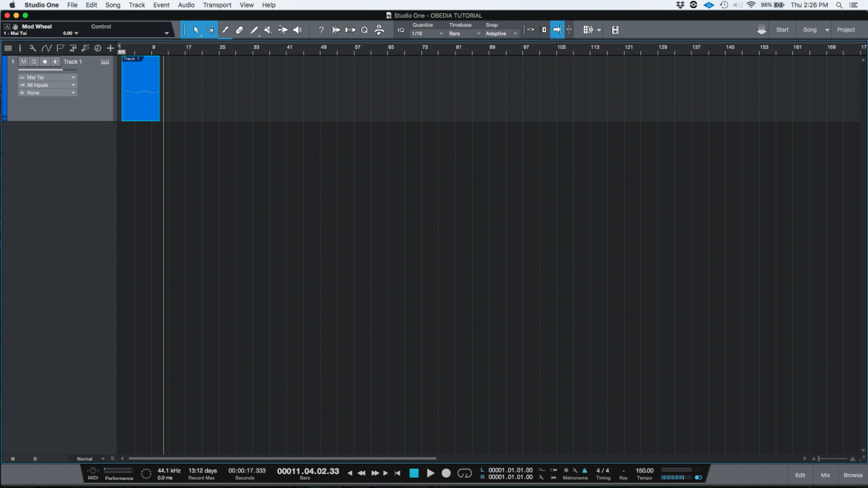Open the Mix panel button
The width and height of the screenshot is (868, 488).
point(825,475)
